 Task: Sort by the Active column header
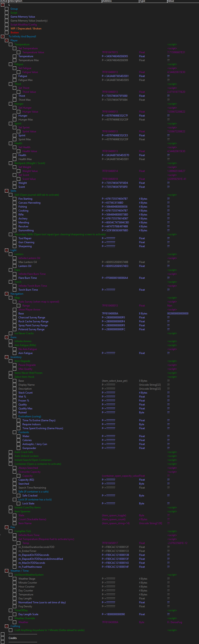4,1
